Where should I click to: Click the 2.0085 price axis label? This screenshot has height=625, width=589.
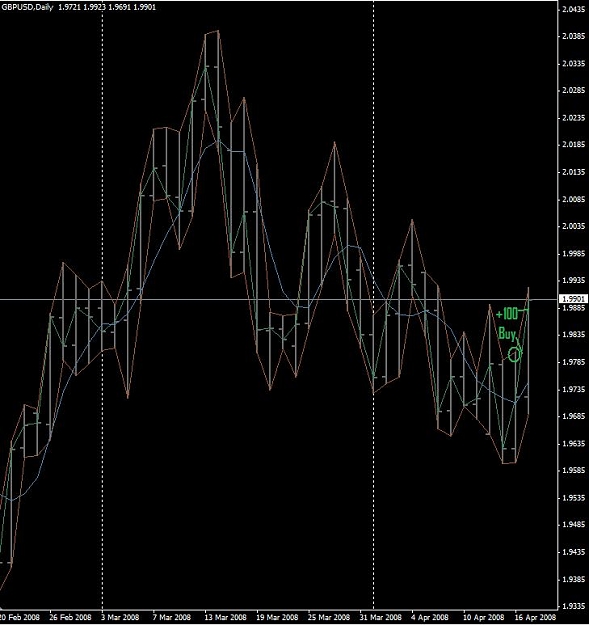tap(574, 199)
